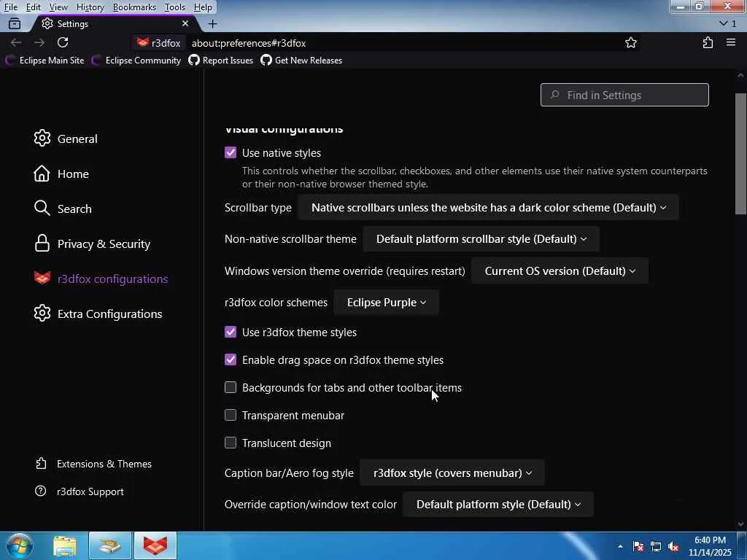Viewport: 747px width, 560px height.
Task: Reload the current page
Action: tap(63, 42)
